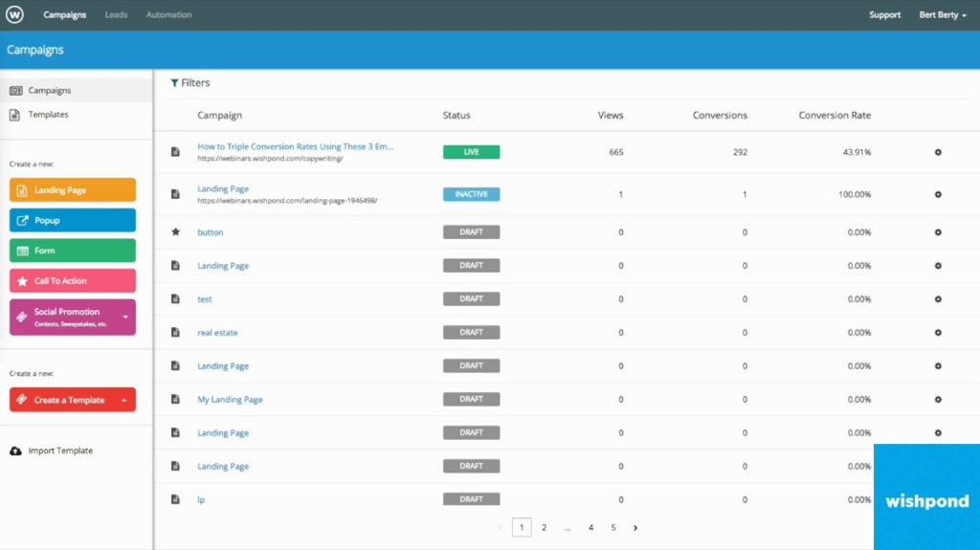Open the Filters control
The image size is (980, 550).
190,82
